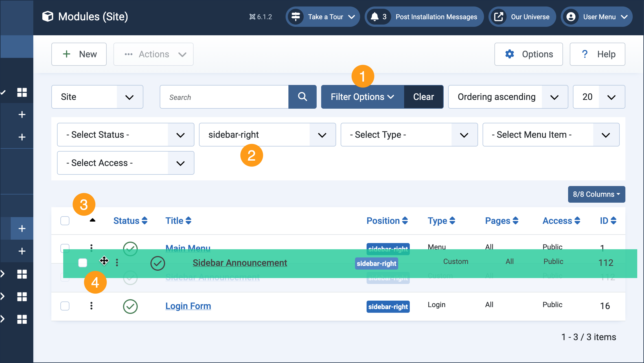This screenshot has width=644, height=363.
Task: Click fourth plus icon below highlighted one
Action: coord(22,251)
